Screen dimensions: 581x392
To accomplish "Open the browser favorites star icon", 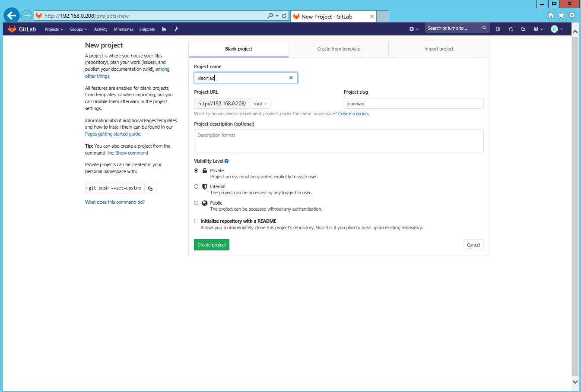I will click(x=561, y=16).
